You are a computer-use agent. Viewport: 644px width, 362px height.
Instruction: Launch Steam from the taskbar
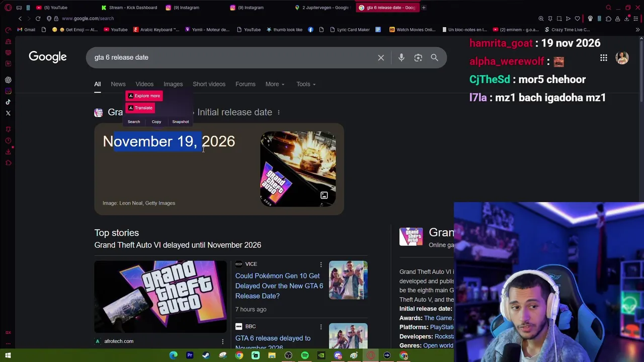(206, 355)
